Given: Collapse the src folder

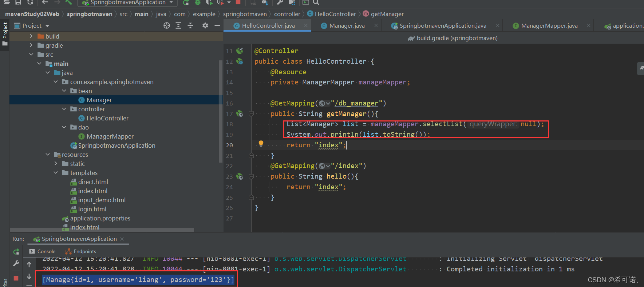Looking at the screenshot, I should [31, 54].
